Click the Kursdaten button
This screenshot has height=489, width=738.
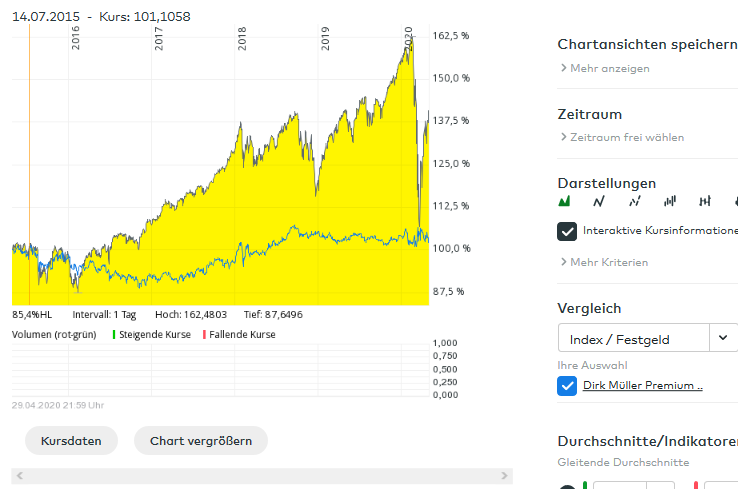(x=71, y=440)
